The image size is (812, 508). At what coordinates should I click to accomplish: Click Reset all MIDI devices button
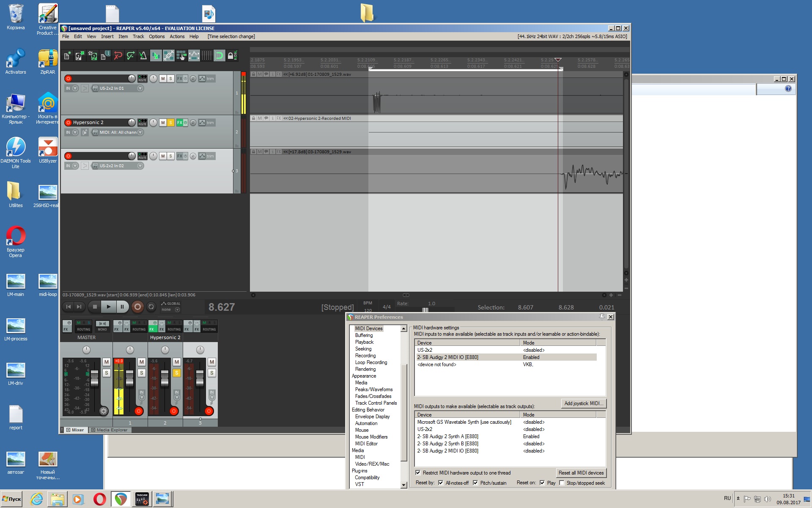click(x=581, y=473)
